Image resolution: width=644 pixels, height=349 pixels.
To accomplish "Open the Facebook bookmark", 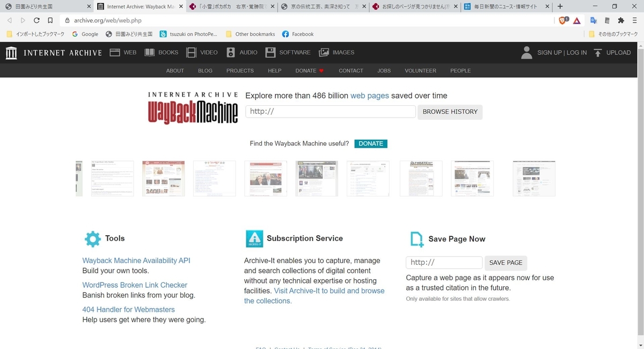I will click(298, 34).
